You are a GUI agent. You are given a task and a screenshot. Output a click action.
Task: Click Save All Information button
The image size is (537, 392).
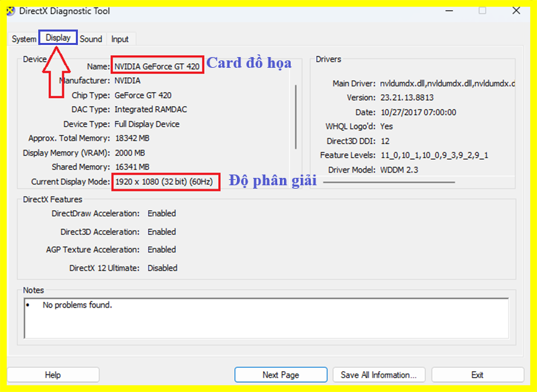click(379, 375)
